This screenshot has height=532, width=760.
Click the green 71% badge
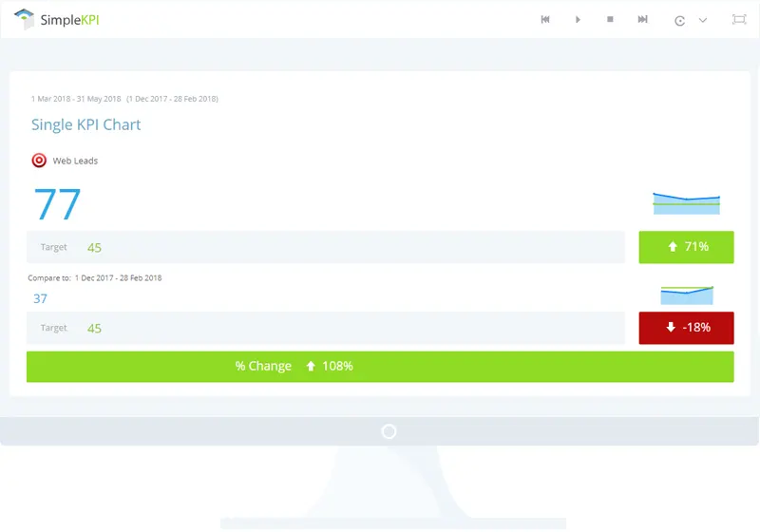click(x=686, y=247)
